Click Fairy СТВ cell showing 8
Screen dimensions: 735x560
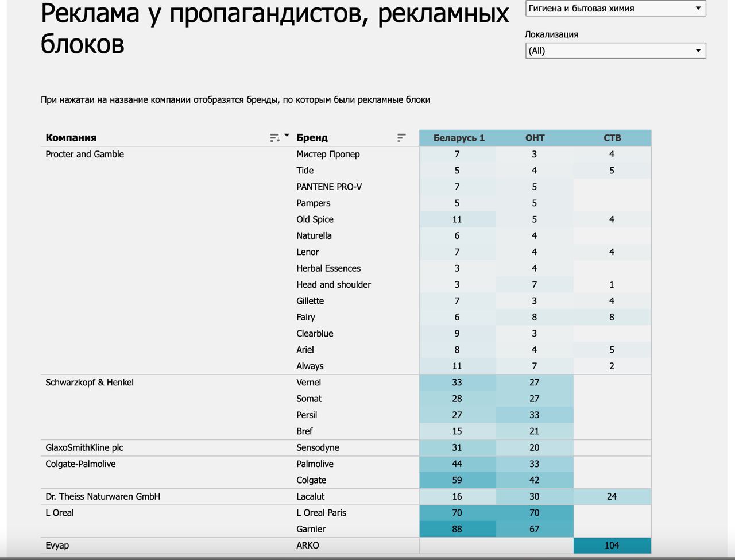click(x=612, y=317)
